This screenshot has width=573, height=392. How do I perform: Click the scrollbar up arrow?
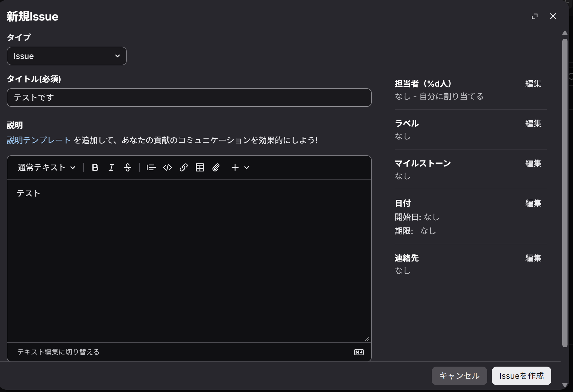point(565,33)
